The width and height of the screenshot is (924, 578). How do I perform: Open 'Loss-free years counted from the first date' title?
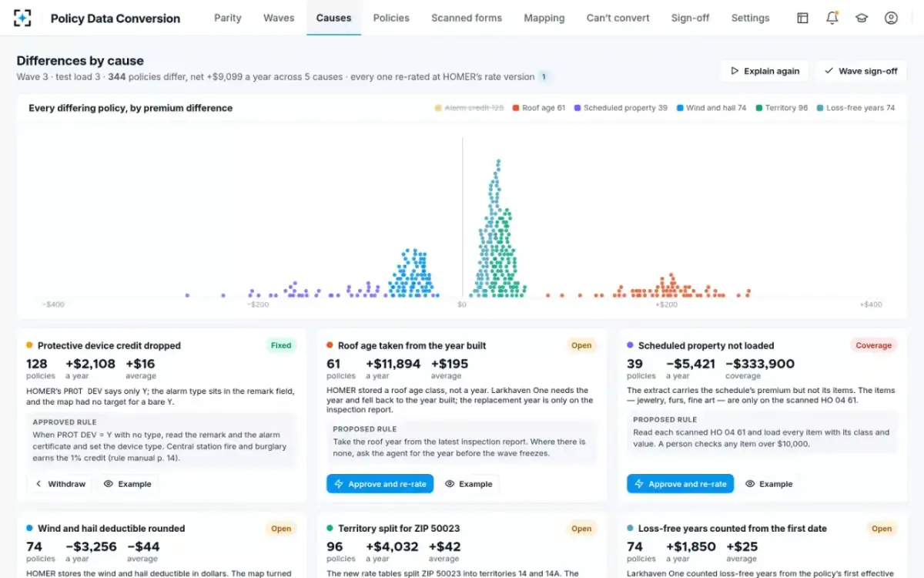pos(732,529)
